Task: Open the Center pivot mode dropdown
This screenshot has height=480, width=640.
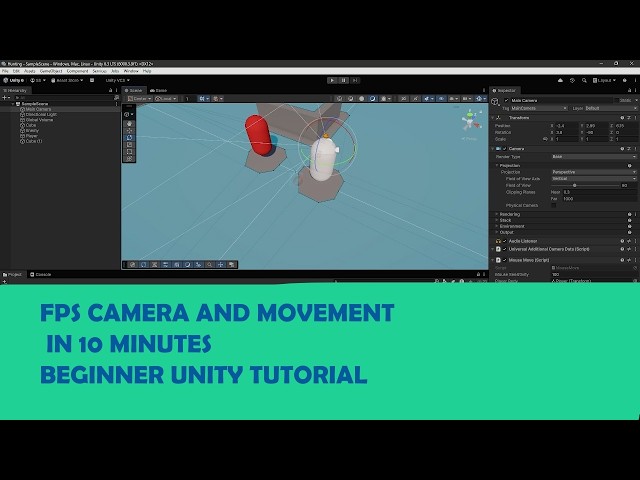Action: point(140,98)
